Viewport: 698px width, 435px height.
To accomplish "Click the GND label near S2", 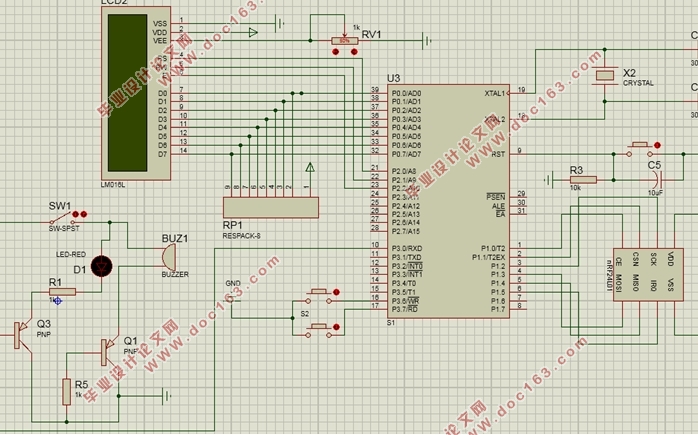I will [x=233, y=284].
